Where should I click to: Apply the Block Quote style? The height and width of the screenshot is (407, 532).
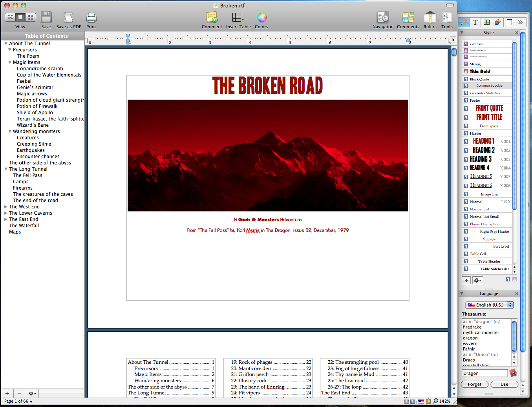(479, 79)
